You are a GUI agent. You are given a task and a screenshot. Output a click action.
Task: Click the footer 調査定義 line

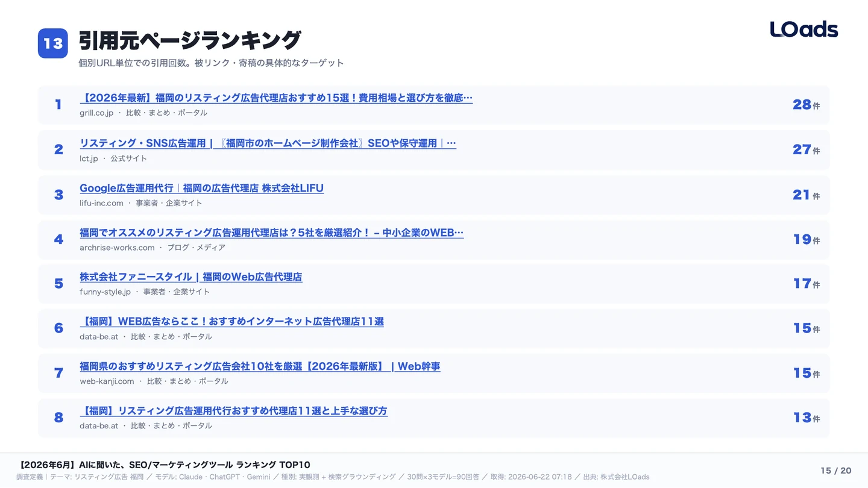pos(333,477)
